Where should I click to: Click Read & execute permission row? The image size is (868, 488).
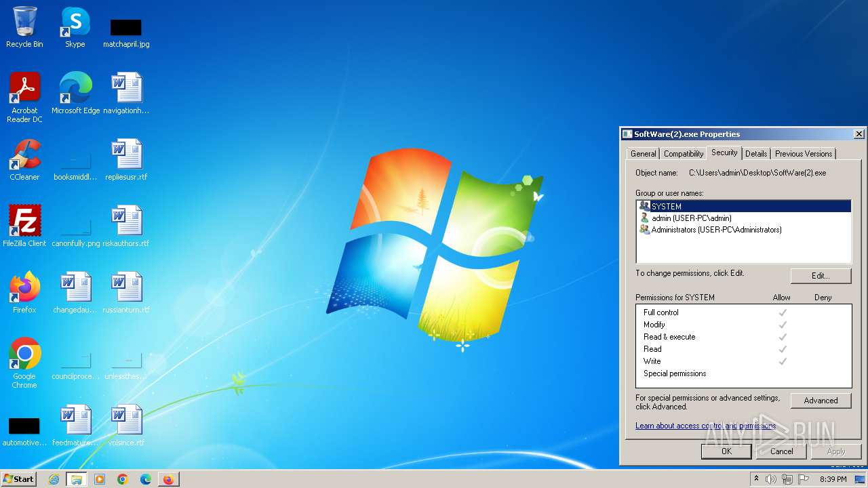coord(743,337)
